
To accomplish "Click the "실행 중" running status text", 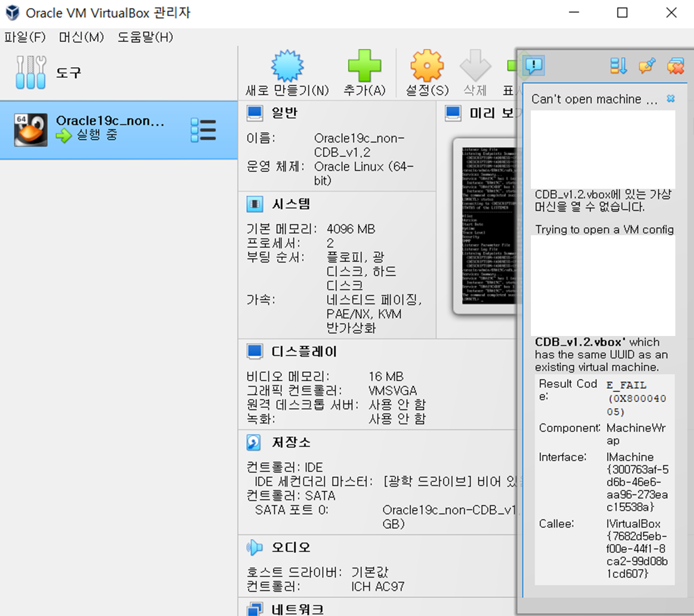I will coord(96,134).
